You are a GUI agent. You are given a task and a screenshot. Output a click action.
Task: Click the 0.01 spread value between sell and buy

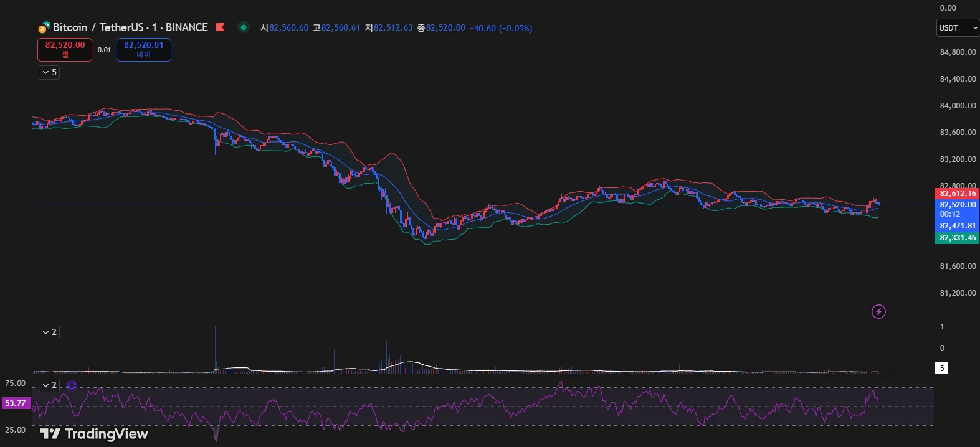(x=104, y=50)
